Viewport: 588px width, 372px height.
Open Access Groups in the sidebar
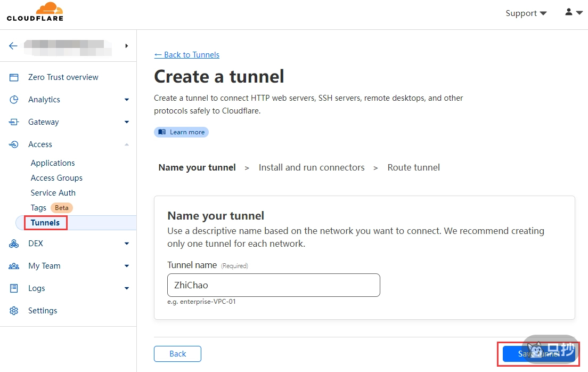56,178
